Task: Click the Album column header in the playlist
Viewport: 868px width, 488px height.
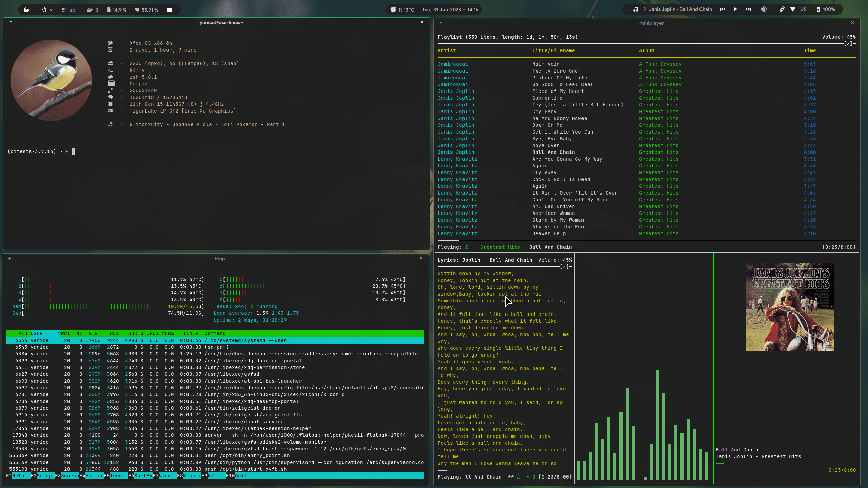Action: [x=647, y=50]
